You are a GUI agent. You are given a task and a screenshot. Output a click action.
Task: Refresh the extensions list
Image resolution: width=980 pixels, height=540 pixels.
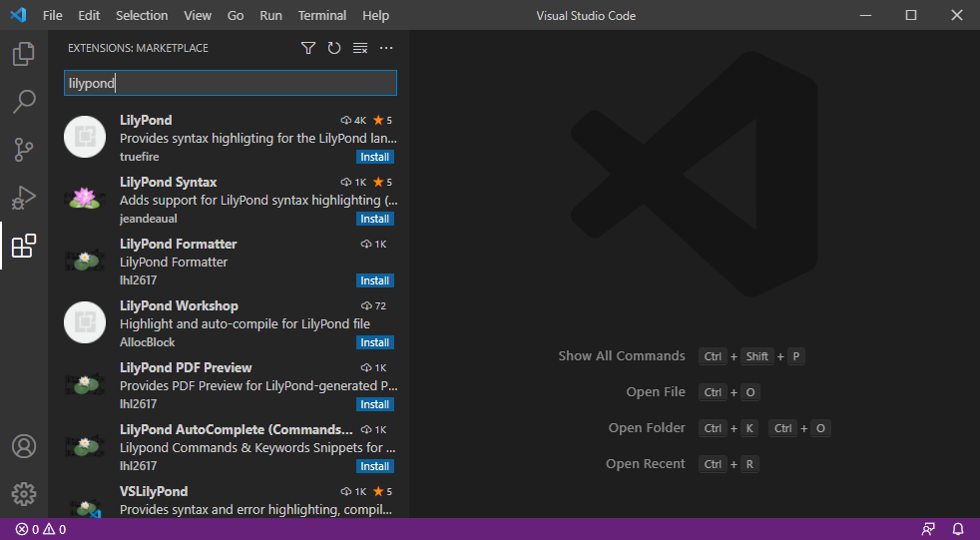pyautogui.click(x=334, y=48)
